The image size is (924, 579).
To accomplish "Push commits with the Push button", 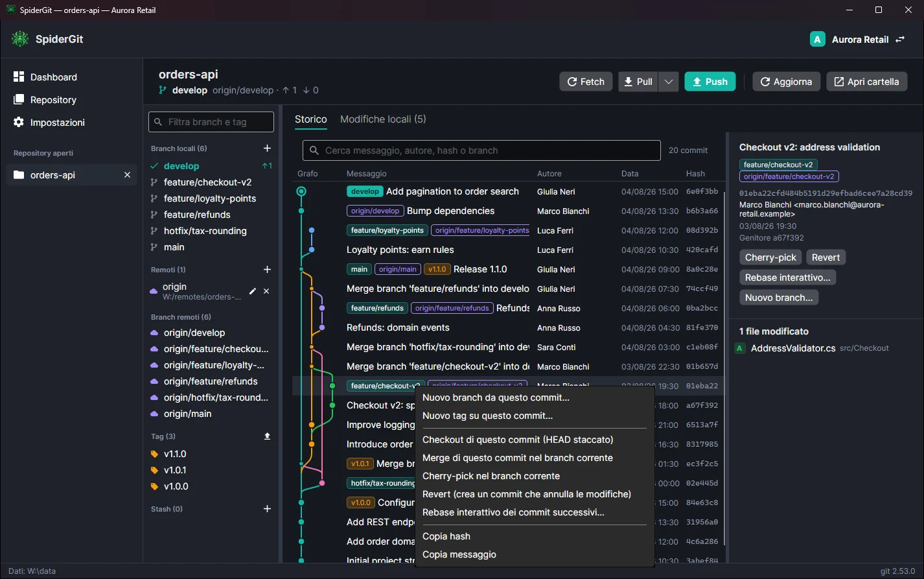I will 710,82.
